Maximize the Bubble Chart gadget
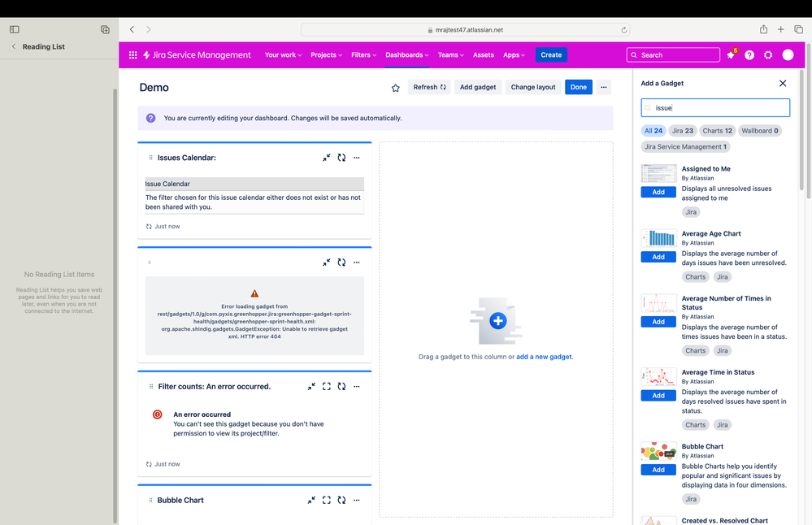Viewport: 812px width, 525px height. (327, 500)
